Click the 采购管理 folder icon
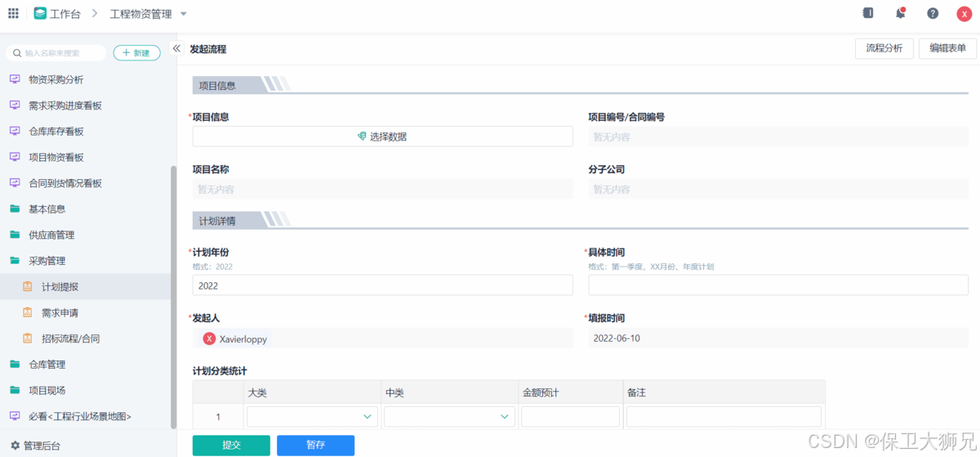 (x=14, y=261)
